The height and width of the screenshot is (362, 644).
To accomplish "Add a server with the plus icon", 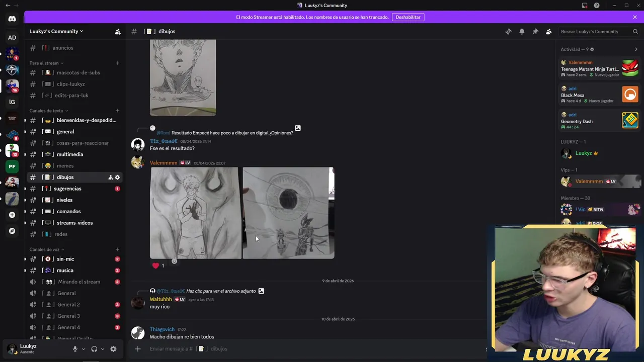I will coord(12,215).
